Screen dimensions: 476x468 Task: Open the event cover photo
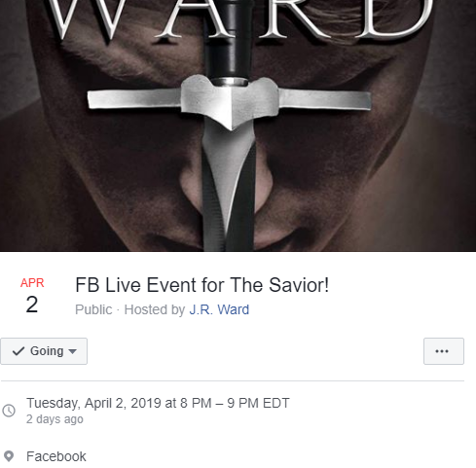pyautogui.click(x=238, y=126)
